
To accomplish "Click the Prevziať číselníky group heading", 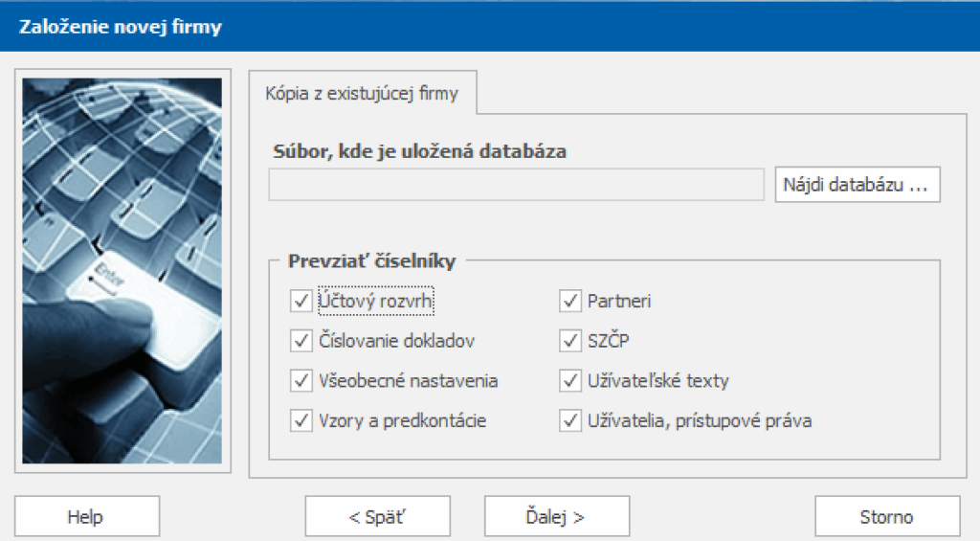I will (x=371, y=260).
